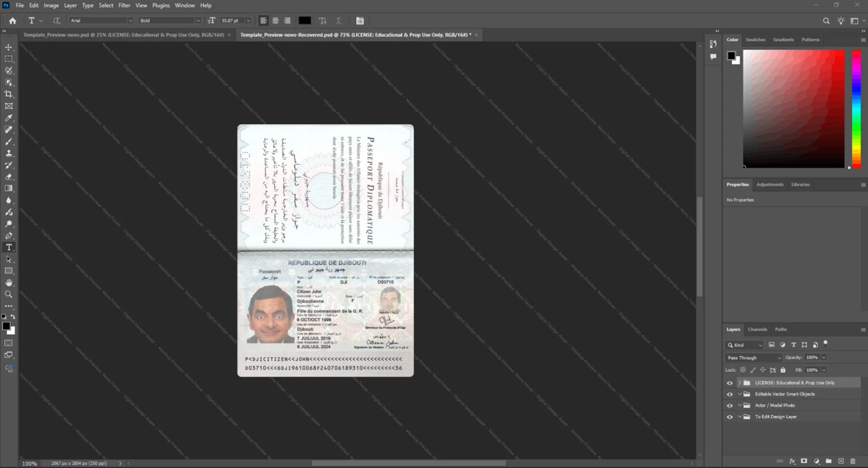The width and height of the screenshot is (868, 468).
Task: Click the black text color swatch
Action: pyautogui.click(x=304, y=21)
